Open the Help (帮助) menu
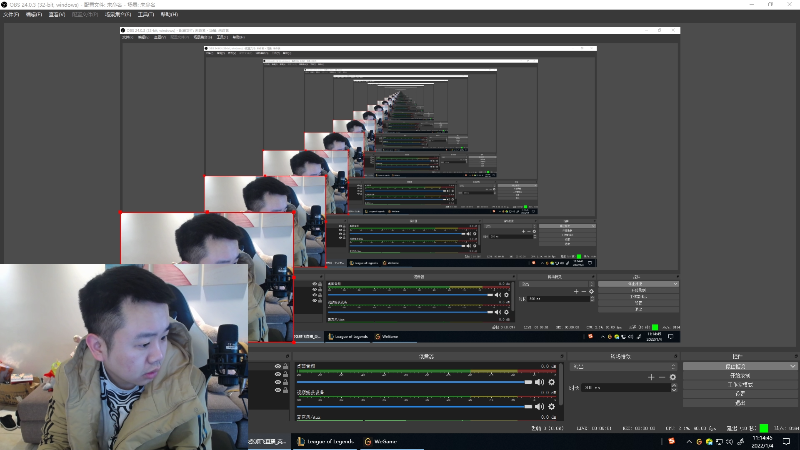The width and height of the screenshot is (800, 450). click(x=169, y=15)
